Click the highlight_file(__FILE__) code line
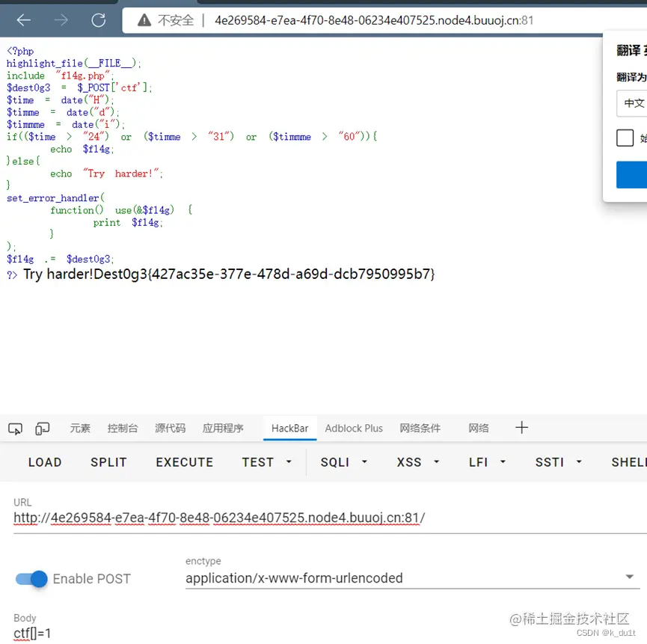This screenshot has width=647, height=644. coord(74,63)
